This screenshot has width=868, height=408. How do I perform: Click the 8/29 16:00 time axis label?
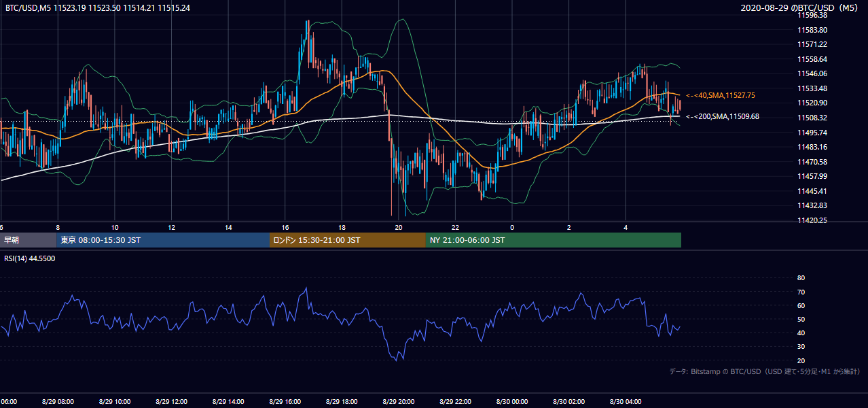coord(285,402)
